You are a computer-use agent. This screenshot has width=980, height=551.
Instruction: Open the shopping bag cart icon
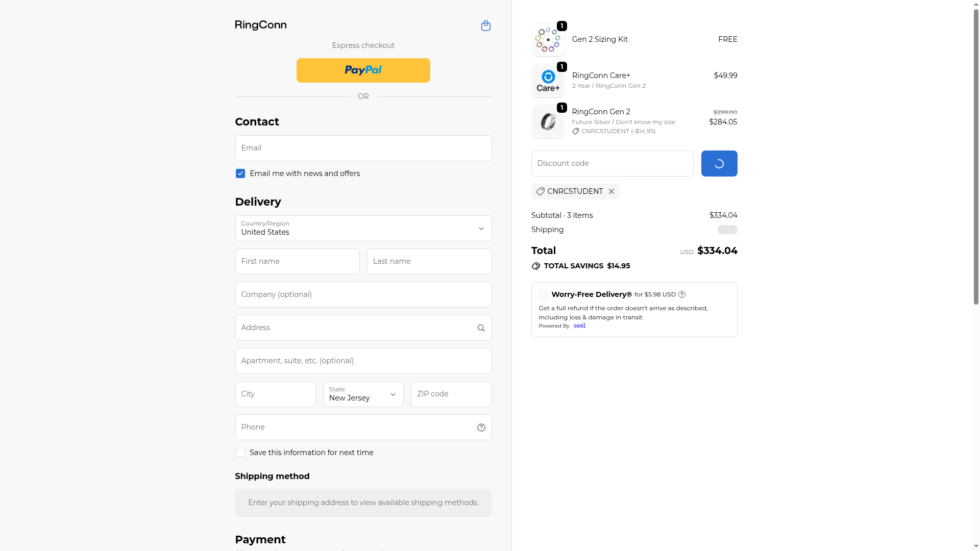point(485,26)
